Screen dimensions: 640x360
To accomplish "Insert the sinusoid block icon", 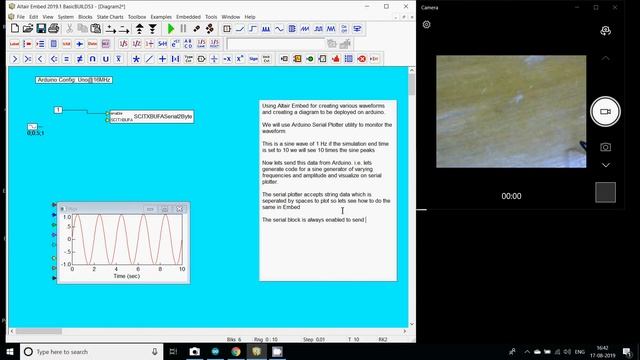I will pyautogui.click(x=279, y=29).
